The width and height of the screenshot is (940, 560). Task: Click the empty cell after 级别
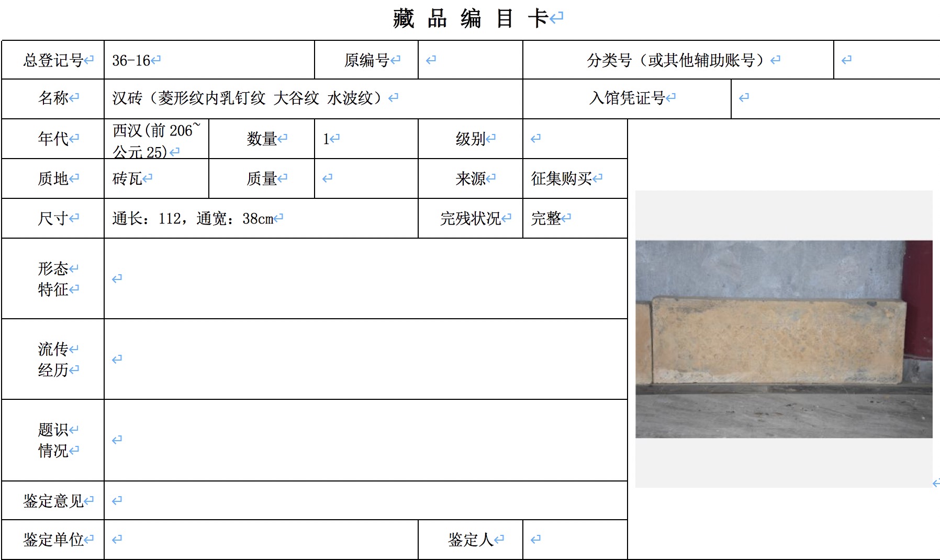575,139
